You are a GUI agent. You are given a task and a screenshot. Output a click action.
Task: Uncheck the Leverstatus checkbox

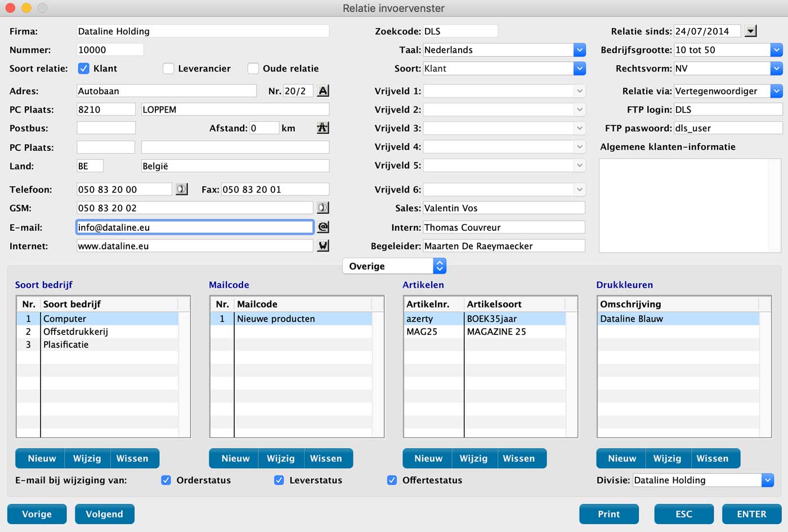(279, 480)
